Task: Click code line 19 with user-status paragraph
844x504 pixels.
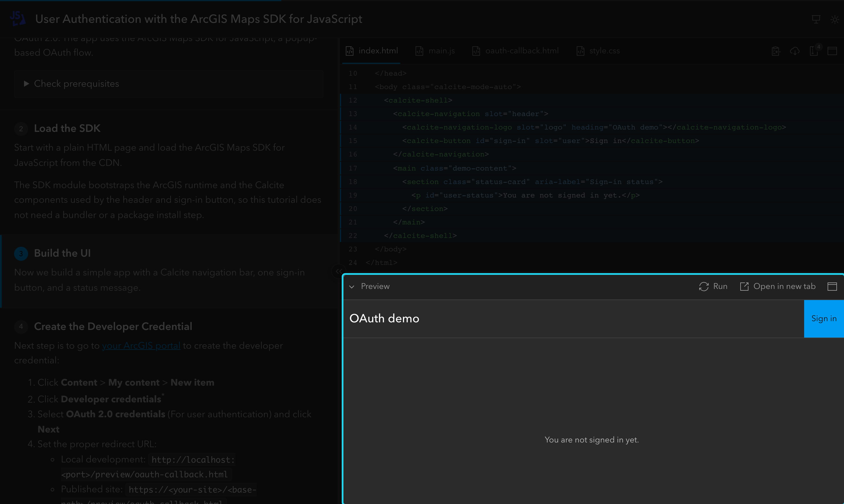Action: click(x=525, y=195)
